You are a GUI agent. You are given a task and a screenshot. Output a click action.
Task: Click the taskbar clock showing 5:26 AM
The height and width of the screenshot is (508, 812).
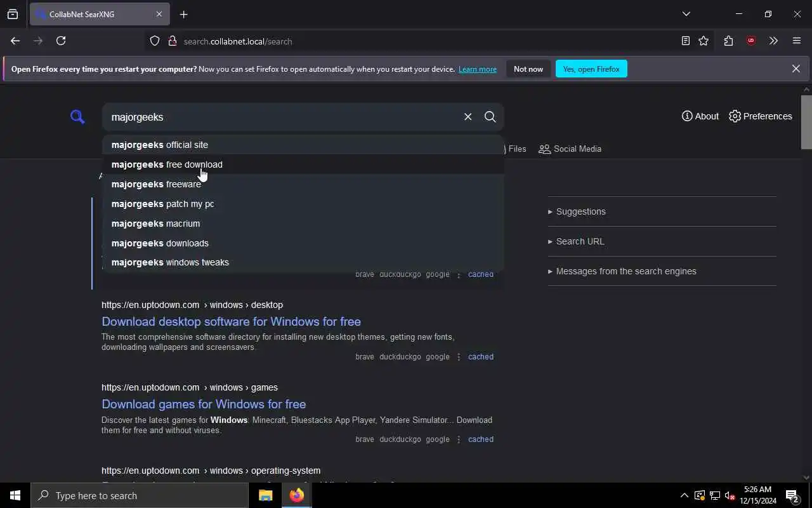pos(757,495)
